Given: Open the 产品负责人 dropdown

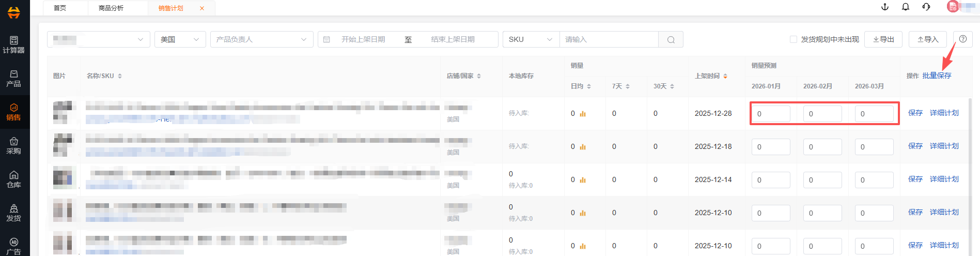Looking at the screenshot, I should (x=261, y=39).
